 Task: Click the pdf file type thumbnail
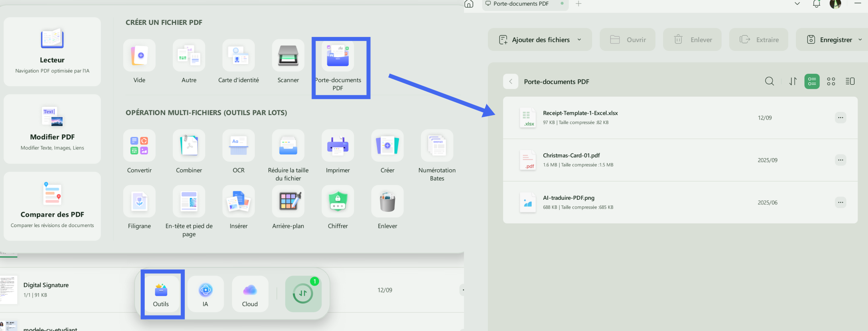click(x=528, y=160)
